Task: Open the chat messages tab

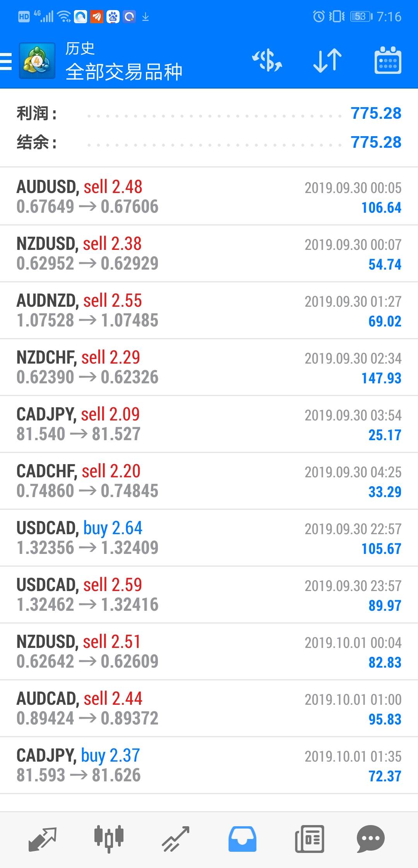Action: tap(370, 839)
